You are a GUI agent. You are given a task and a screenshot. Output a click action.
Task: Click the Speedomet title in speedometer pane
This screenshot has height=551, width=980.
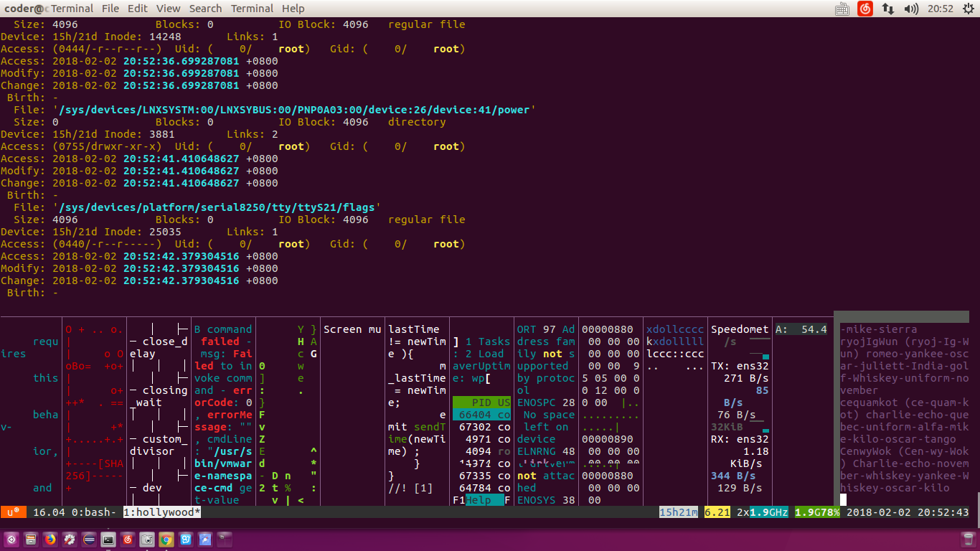[x=740, y=329]
